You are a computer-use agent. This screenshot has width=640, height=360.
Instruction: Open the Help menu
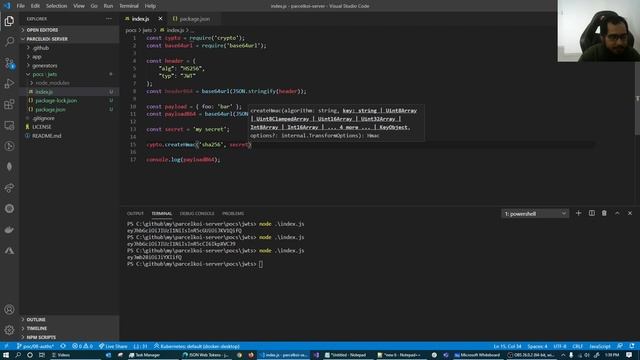click(x=150, y=6)
